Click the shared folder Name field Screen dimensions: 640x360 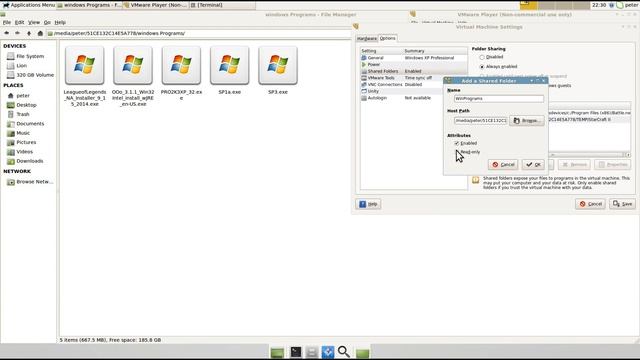click(x=499, y=99)
